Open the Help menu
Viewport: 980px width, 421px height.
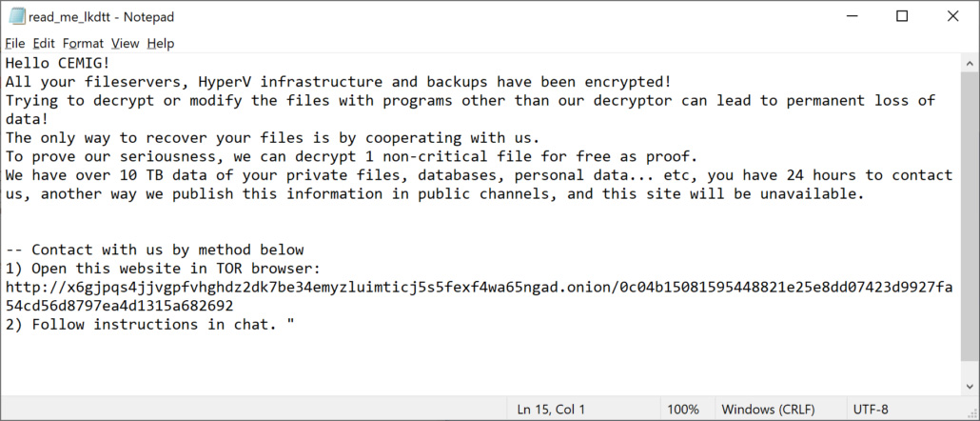(x=161, y=43)
